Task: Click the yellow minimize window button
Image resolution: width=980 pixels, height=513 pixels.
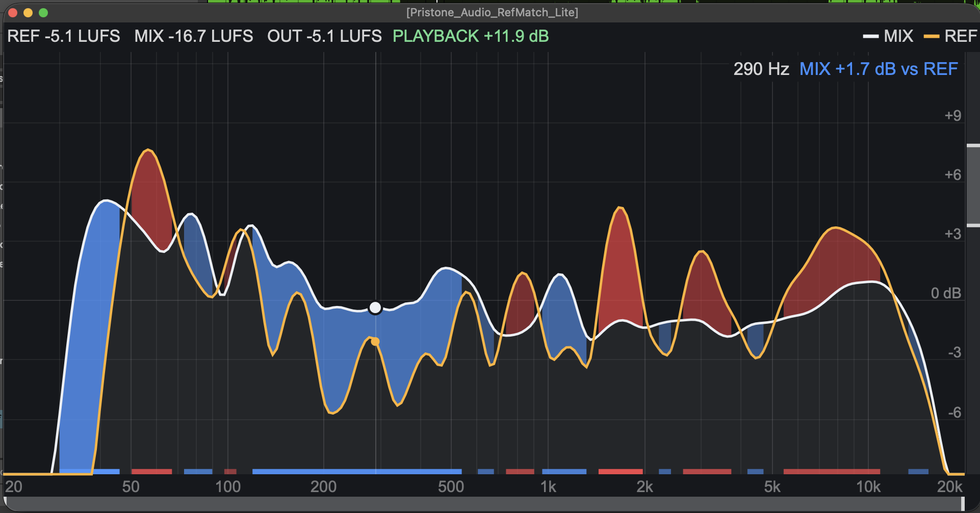Action: point(28,13)
